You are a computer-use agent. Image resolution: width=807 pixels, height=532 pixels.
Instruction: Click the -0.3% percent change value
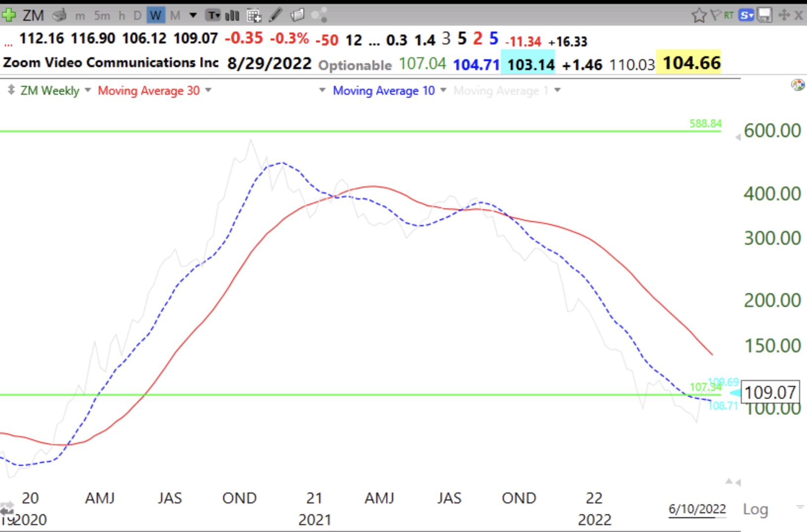tap(289, 38)
